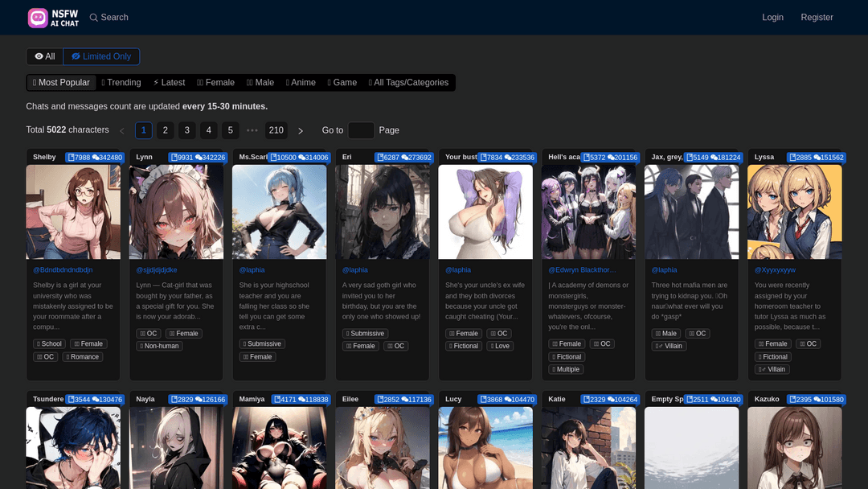The height and width of the screenshot is (489, 868).
Task: Open author link @sjjdjdjdjdke
Action: click(x=157, y=270)
